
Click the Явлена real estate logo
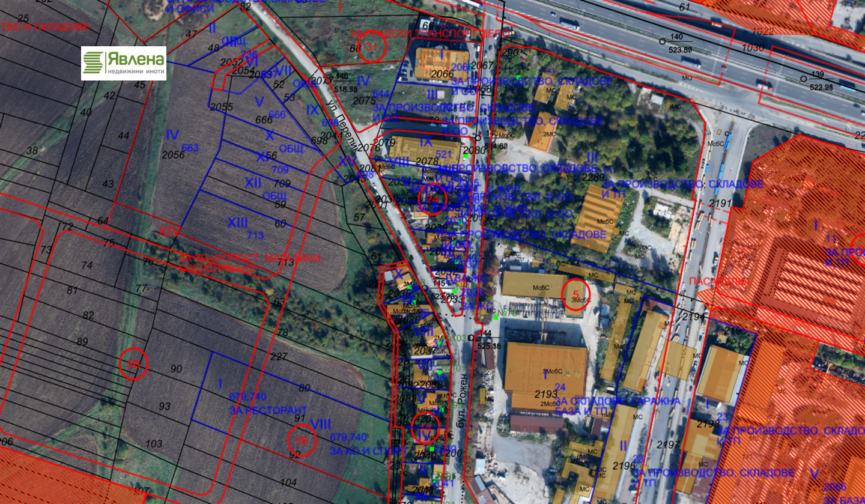(124, 63)
